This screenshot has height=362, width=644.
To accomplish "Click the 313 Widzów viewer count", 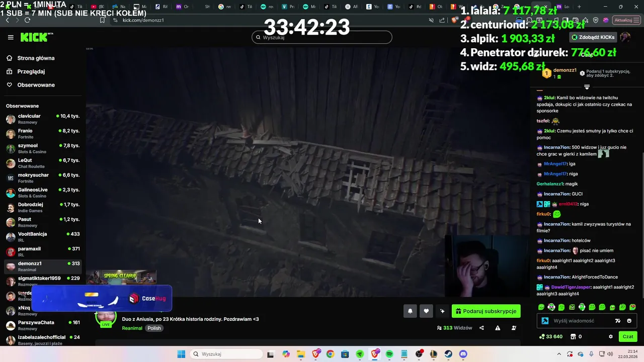I will pos(454,328).
